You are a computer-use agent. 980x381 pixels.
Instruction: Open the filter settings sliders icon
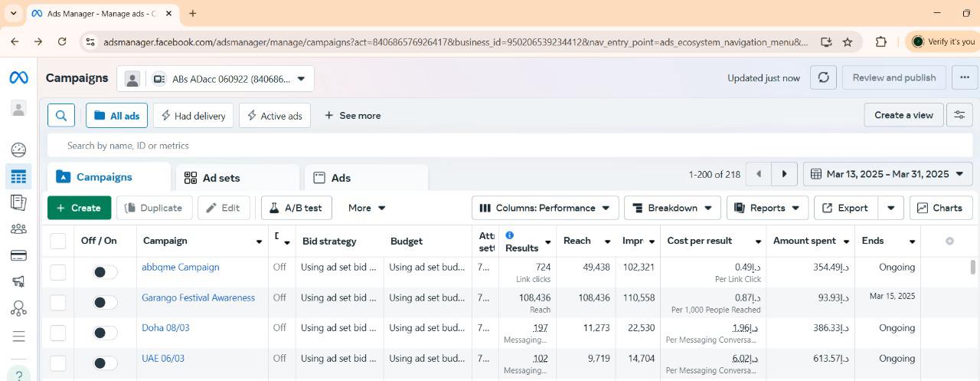(959, 115)
